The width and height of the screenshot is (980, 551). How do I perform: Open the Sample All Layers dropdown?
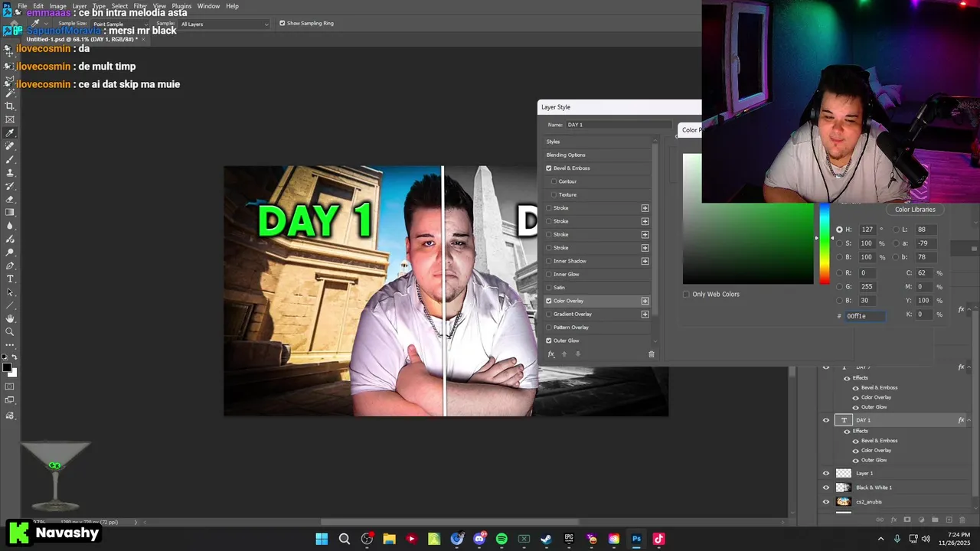point(224,24)
